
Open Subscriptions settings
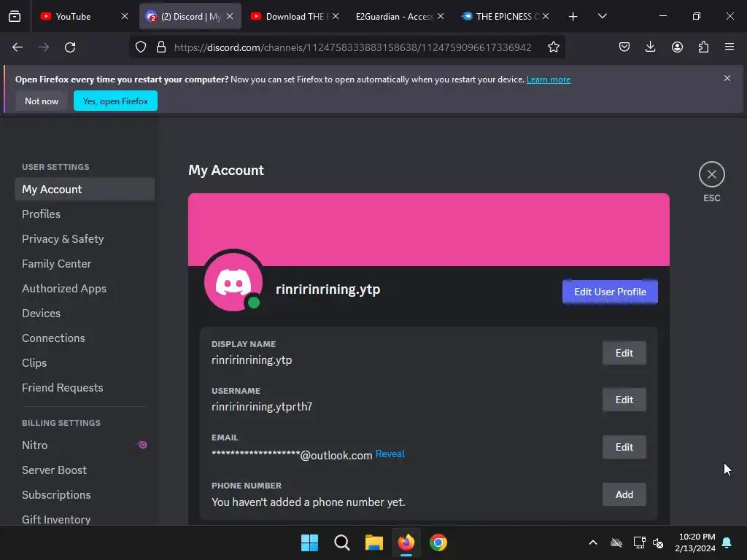click(85, 495)
